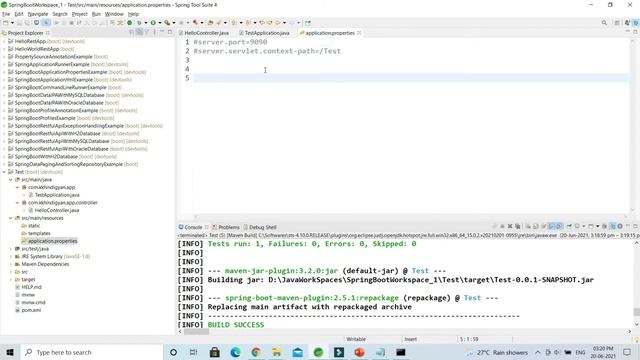
Task: Toggle Scroll Lock in Console toolbar
Action: coord(535,227)
